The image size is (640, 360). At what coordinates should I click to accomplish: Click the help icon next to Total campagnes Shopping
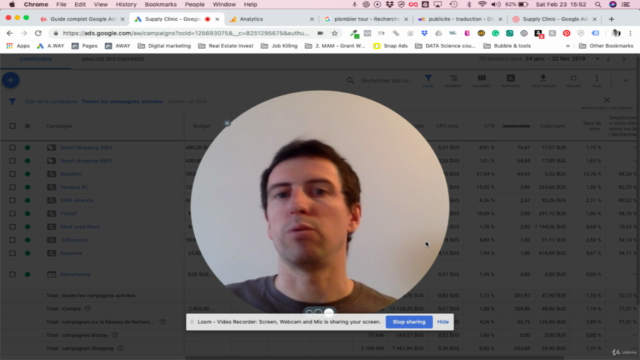(x=121, y=348)
